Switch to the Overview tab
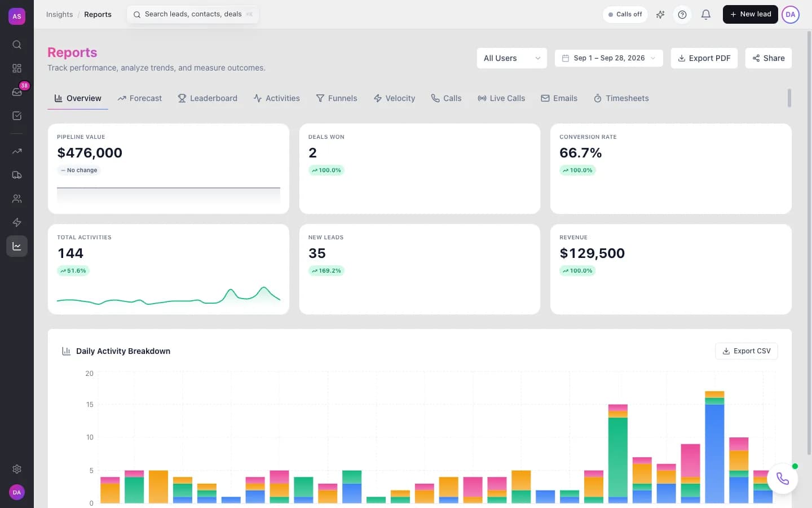Image resolution: width=812 pixels, height=508 pixels. point(78,98)
